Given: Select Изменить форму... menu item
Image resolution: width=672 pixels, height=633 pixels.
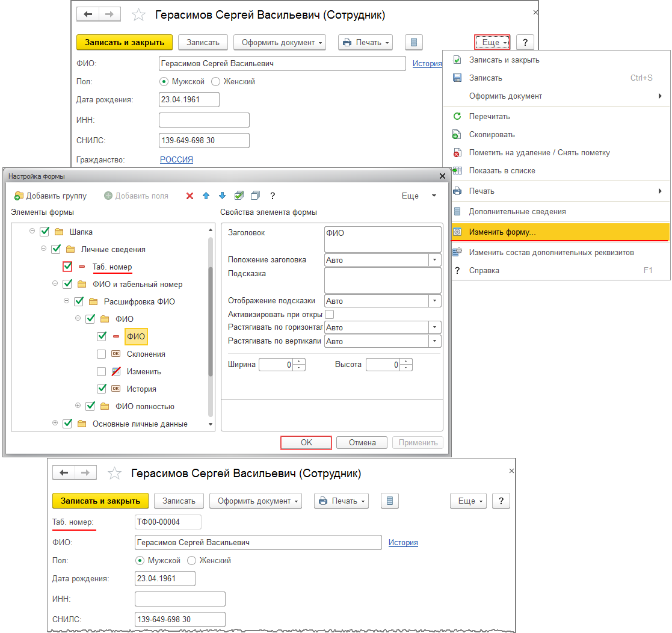Looking at the screenshot, I should coord(560,232).
